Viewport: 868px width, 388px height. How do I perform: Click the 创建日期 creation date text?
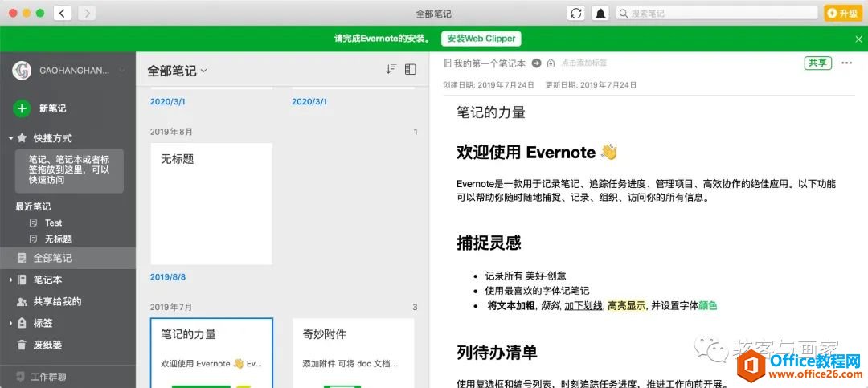point(489,85)
